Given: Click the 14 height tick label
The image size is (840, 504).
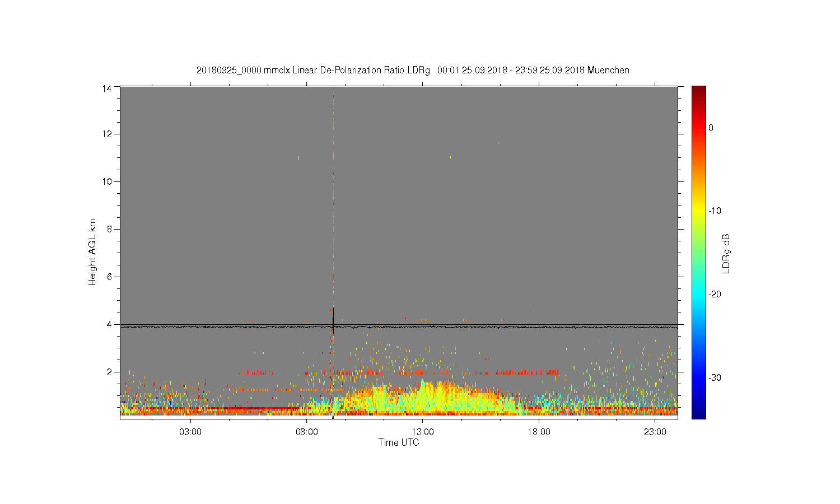Looking at the screenshot, I should 107,88.
